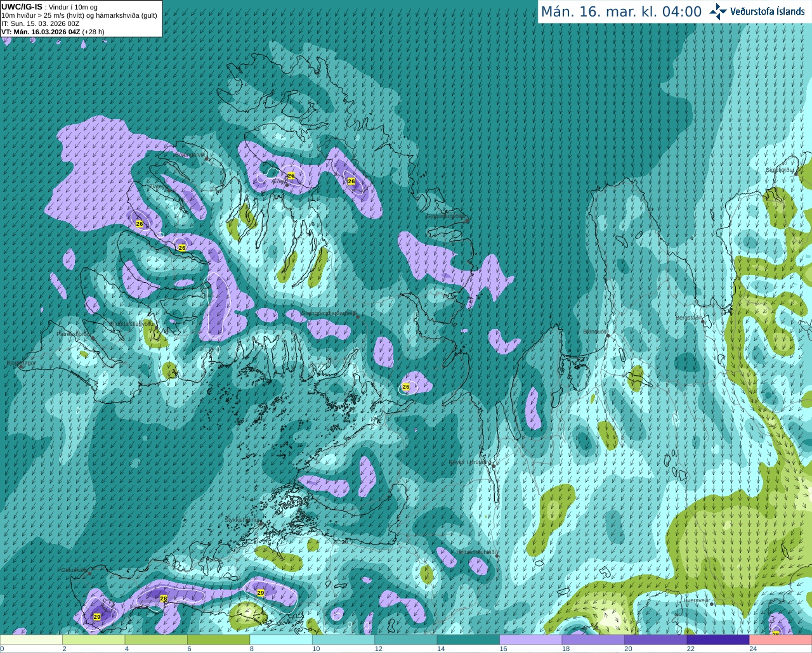Image resolution: width=812 pixels, height=653 pixels.
Task: Click the 16–18 m/s lavender legend swatch
Action: click(531, 640)
